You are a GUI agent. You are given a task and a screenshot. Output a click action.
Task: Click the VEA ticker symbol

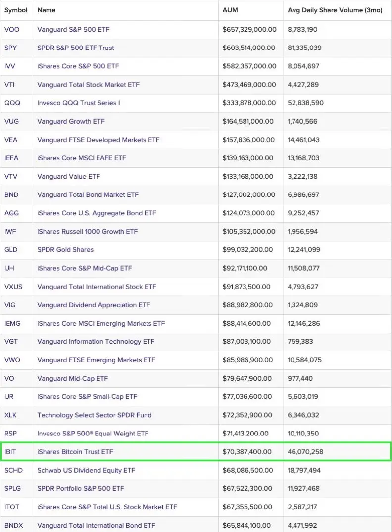(x=11, y=140)
